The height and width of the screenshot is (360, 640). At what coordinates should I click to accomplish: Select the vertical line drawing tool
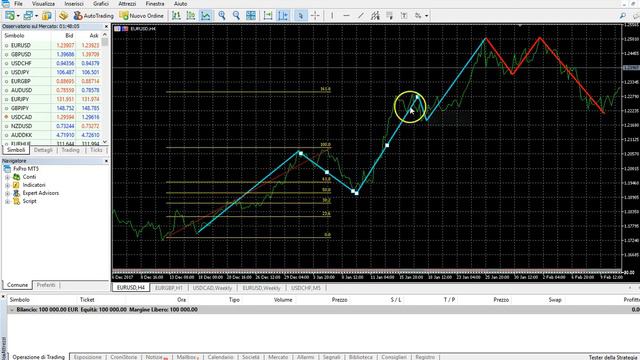click(x=332, y=16)
